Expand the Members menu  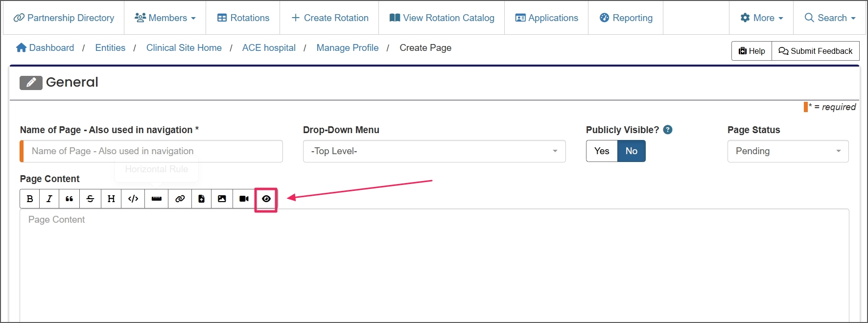[x=165, y=18]
